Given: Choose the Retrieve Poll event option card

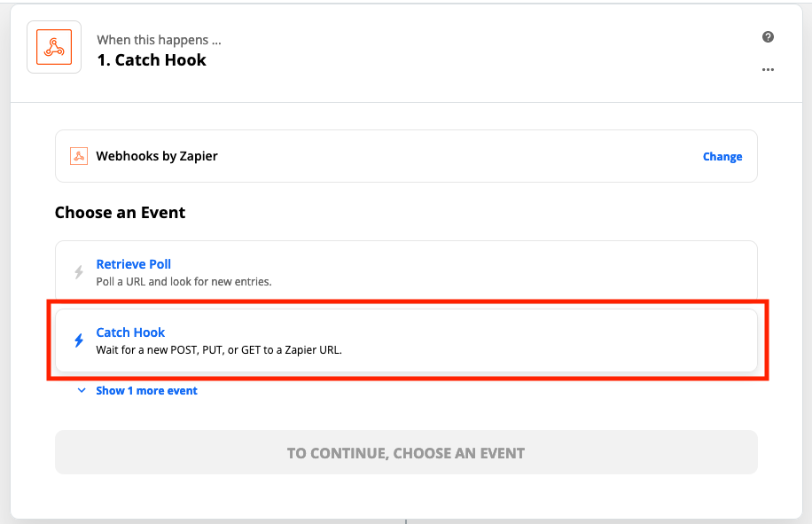Looking at the screenshot, I should 407,272.
